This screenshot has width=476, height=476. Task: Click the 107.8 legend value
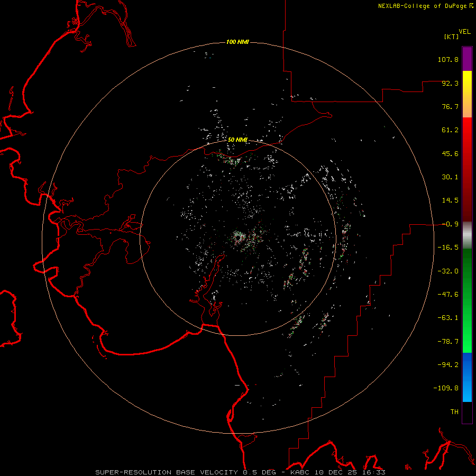tap(448, 59)
